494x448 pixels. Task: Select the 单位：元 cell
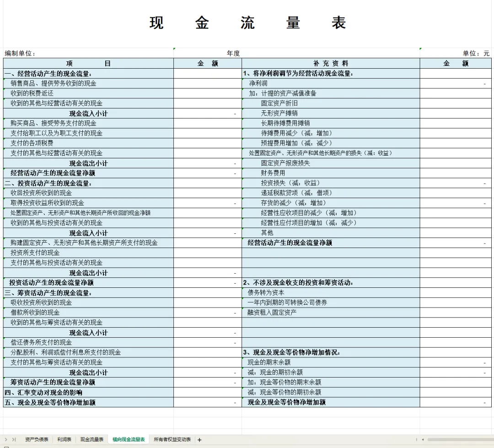coord(456,53)
